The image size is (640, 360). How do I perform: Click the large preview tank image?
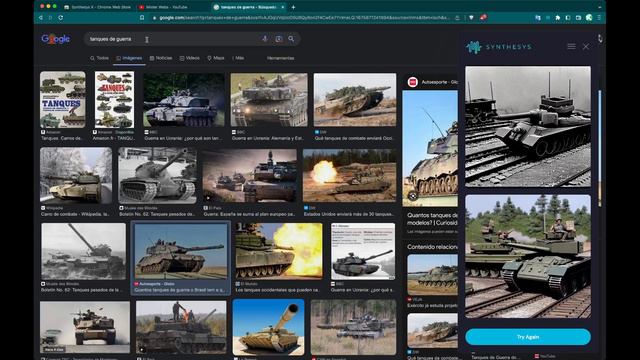pos(430,148)
